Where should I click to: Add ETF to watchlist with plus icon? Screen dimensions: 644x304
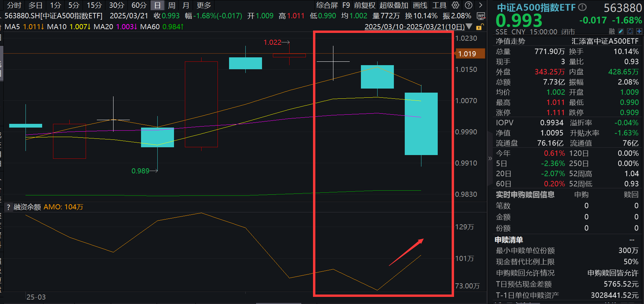[x=639, y=31]
